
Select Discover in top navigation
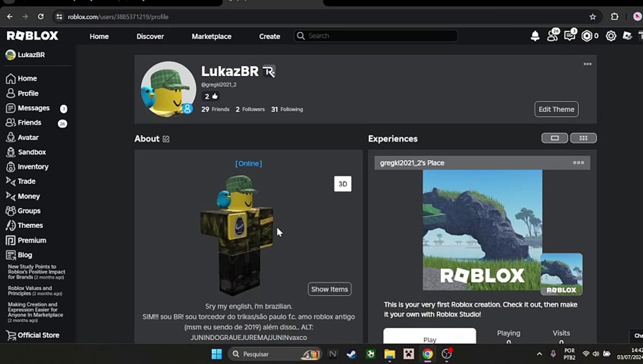click(150, 36)
